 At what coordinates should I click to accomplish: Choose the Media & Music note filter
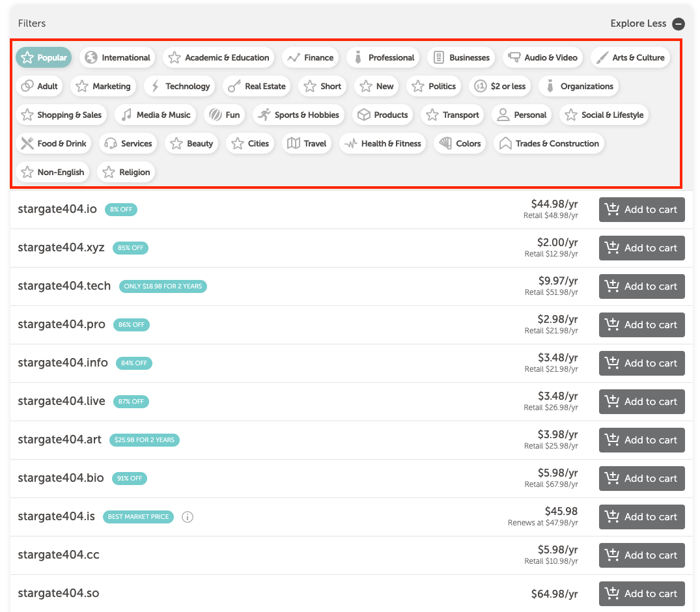(156, 115)
